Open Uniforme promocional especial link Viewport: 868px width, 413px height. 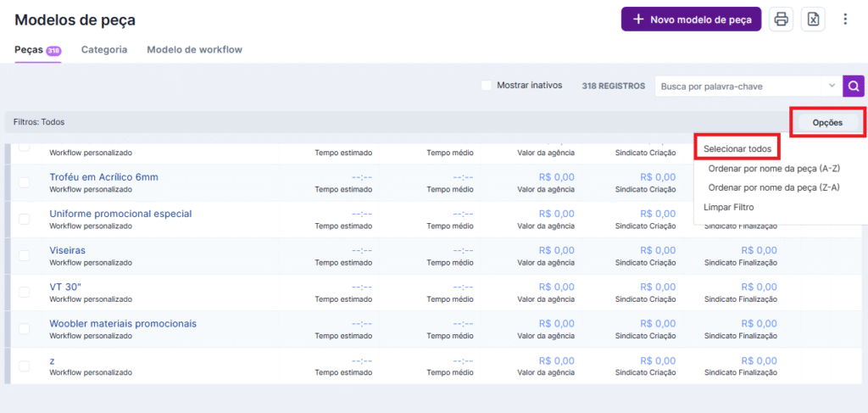pos(120,214)
